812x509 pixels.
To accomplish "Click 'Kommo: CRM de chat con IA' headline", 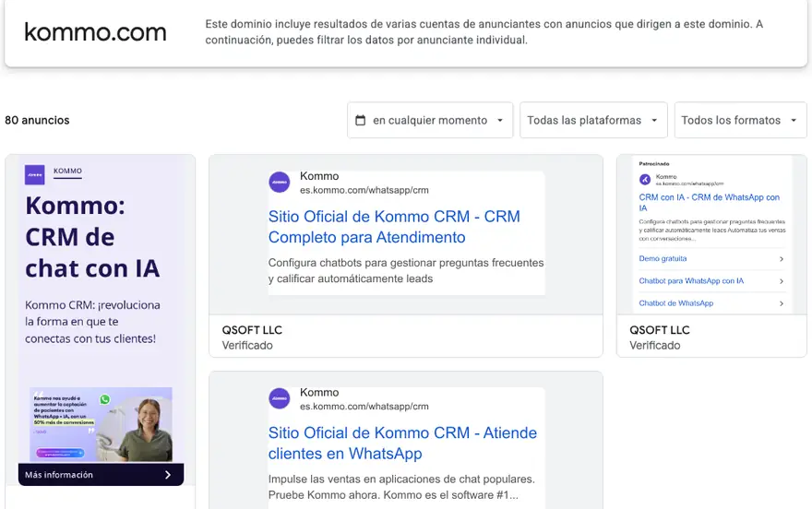I will point(92,237).
